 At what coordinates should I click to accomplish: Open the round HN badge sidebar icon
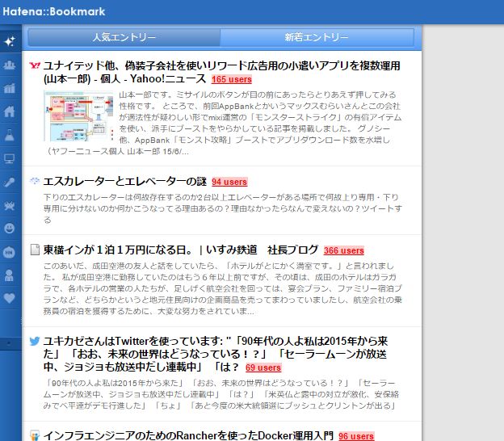tap(9, 252)
